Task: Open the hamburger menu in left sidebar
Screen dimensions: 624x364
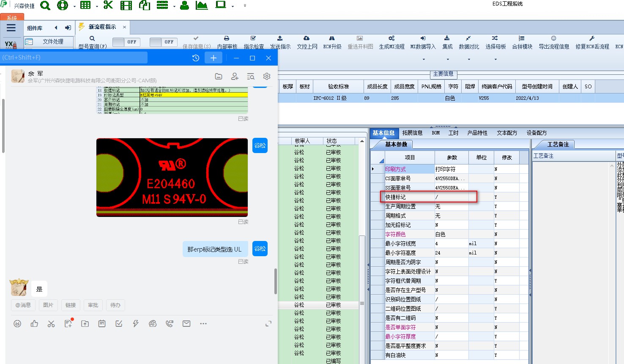Action: tap(11, 28)
